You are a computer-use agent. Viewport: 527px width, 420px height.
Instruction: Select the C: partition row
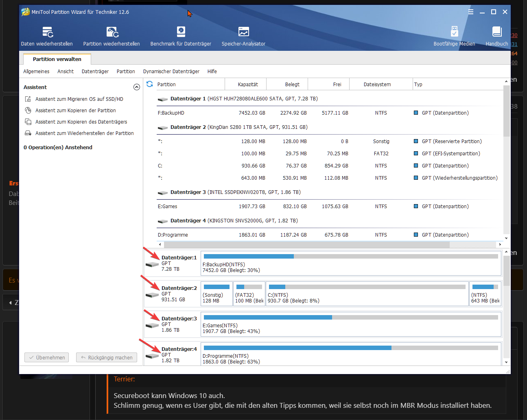point(330,165)
